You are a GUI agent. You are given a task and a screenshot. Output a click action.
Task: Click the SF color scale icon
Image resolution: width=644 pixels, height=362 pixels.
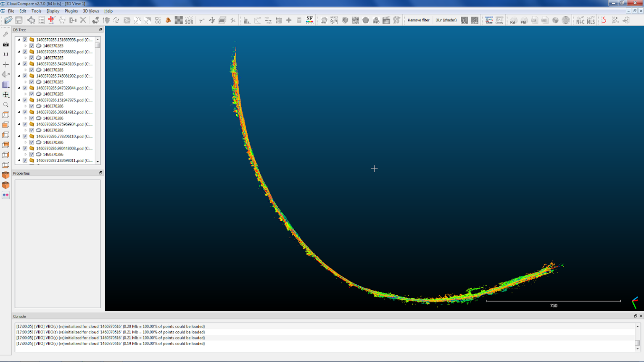(309, 20)
